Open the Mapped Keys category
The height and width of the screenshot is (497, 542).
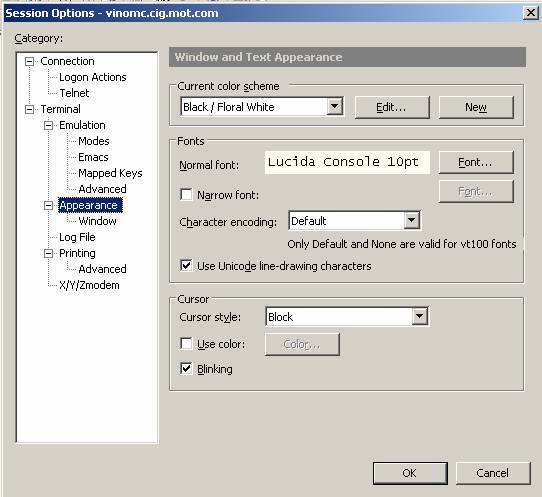(x=110, y=173)
